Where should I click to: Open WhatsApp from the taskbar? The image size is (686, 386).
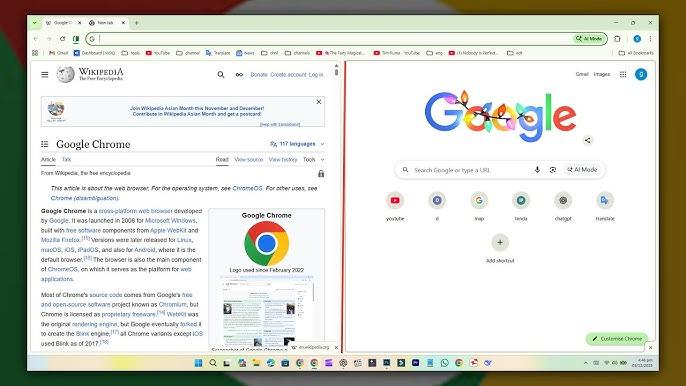444,363
